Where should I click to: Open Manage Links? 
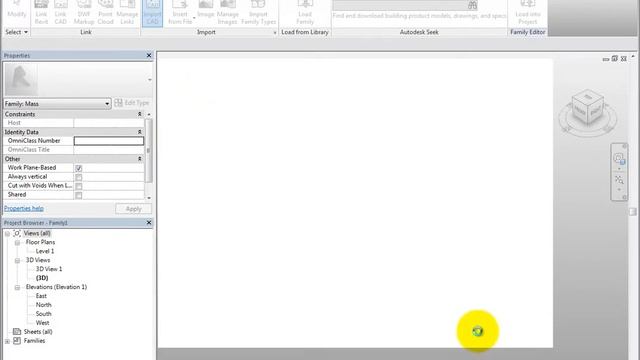(x=127, y=13)
